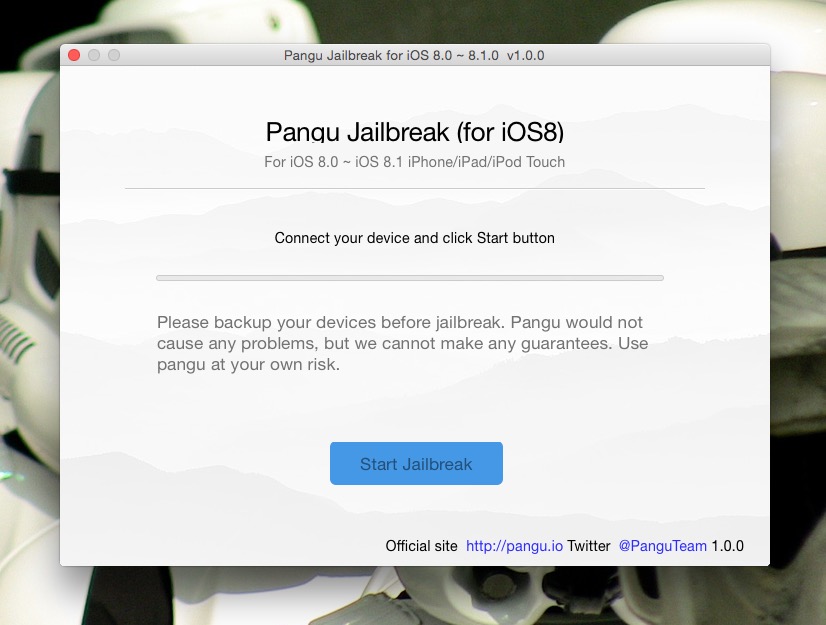Open the @PanguTeam Twitter link

point(662,546)
